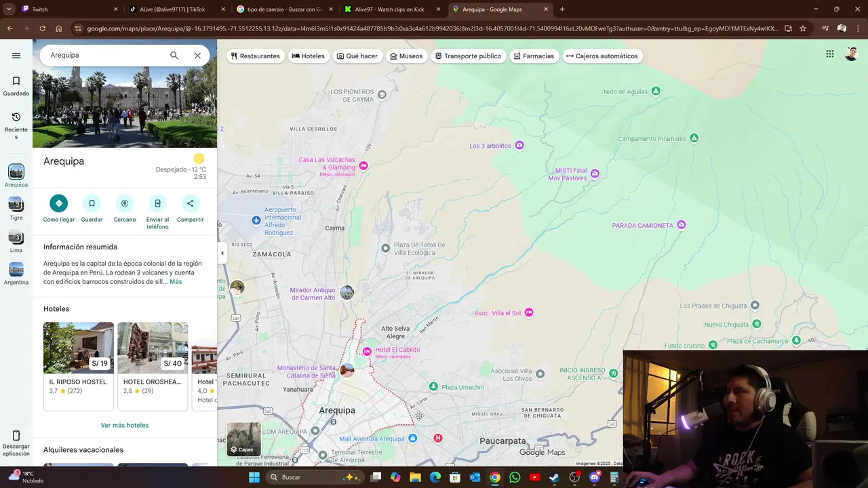Screen dimensions: 868x488
Task: Open WhatsApp from the taskbar
Action: (x=515, y=477)
